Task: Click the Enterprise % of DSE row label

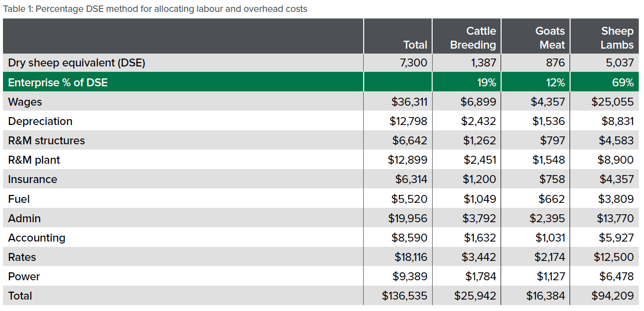Action: click(58, 82)
